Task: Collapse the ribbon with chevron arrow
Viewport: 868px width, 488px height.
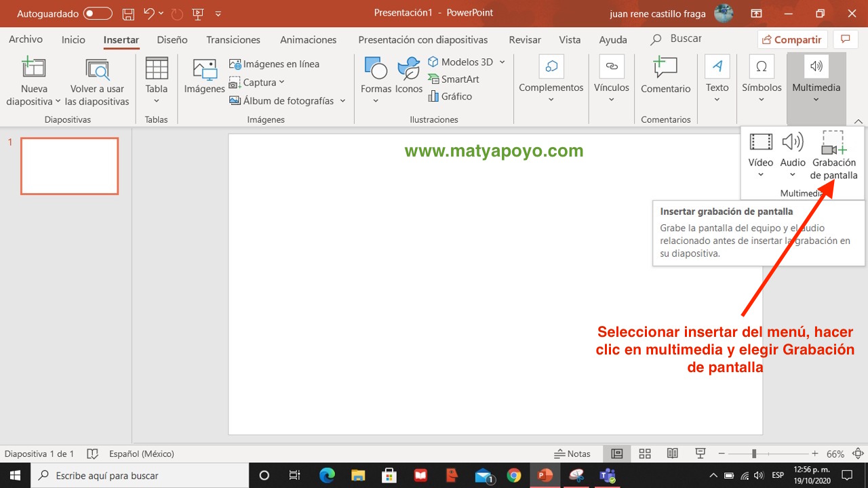Action: pos(859,121)
